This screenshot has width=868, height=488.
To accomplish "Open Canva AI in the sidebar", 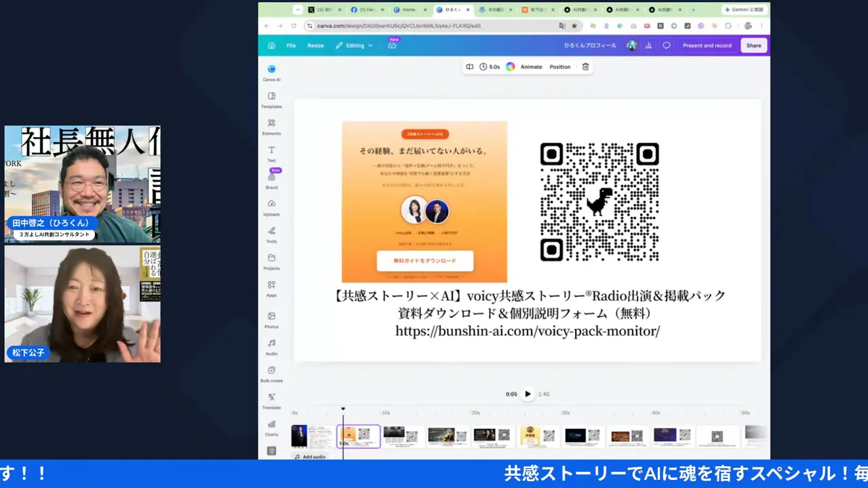I will point(271,73).
